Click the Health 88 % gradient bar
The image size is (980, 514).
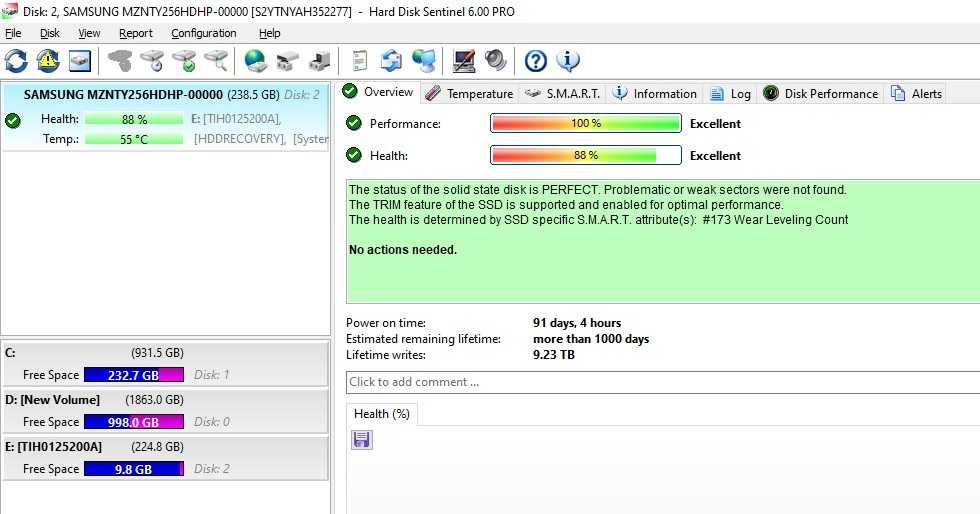coord(586,155)
